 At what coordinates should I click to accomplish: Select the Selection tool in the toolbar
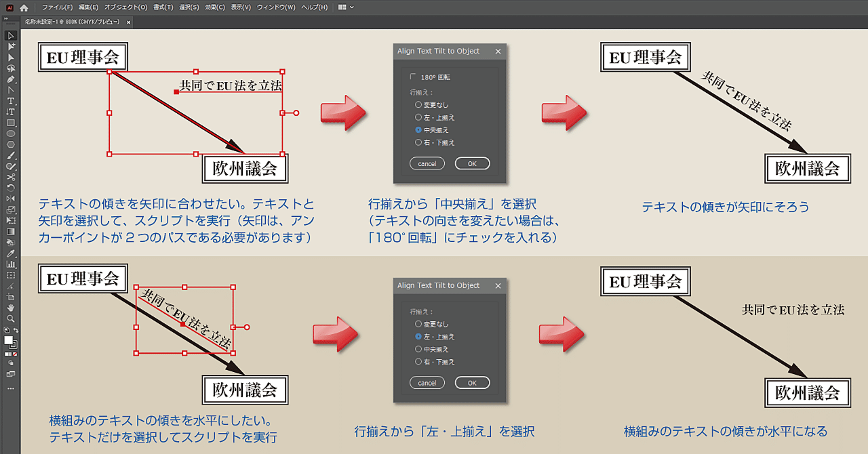10,35
